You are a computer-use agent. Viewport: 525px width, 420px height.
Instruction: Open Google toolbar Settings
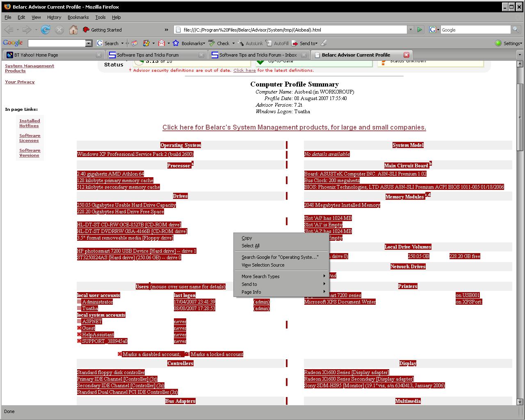[509, 43]
